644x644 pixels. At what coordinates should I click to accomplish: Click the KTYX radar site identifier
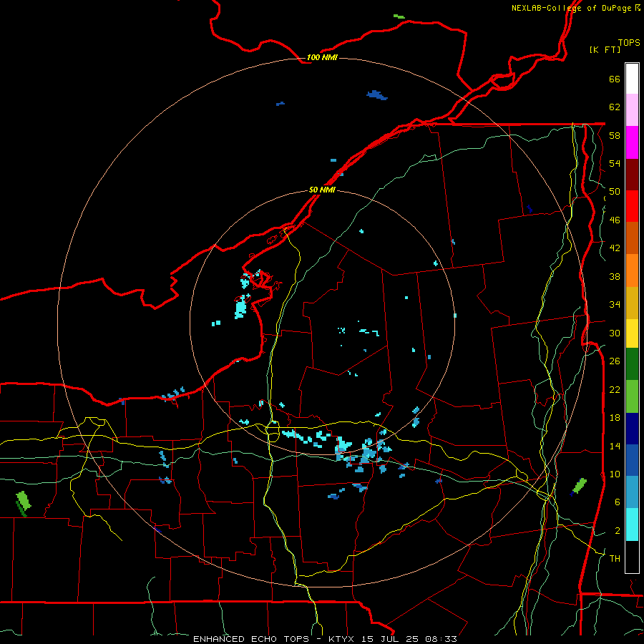(x=341, y=639)
